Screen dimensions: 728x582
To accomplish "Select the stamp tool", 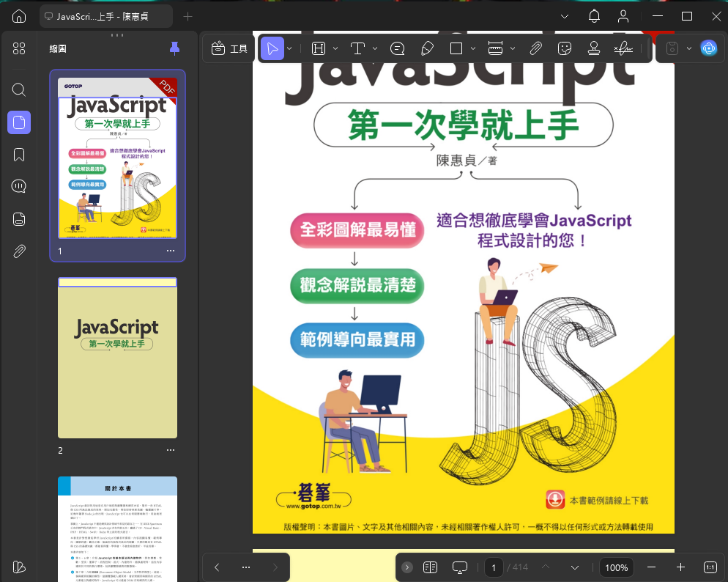I will tap(594, 48).
